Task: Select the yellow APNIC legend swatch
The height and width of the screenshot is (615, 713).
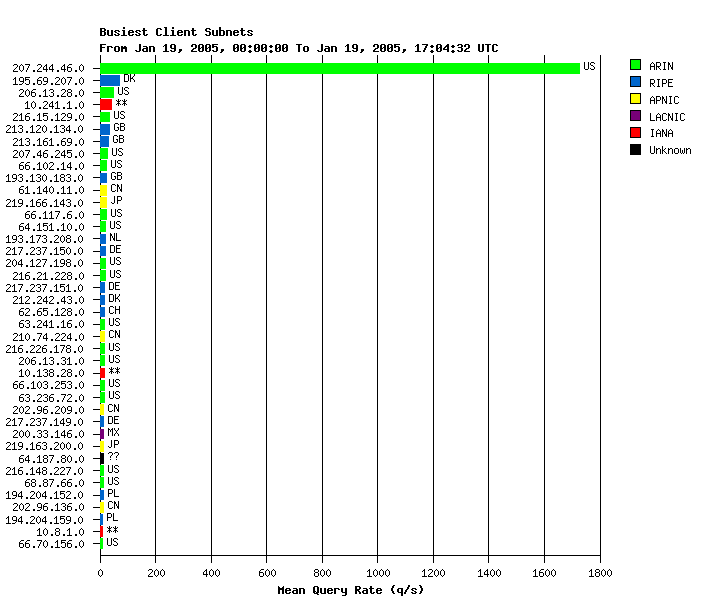Action: 635,100
